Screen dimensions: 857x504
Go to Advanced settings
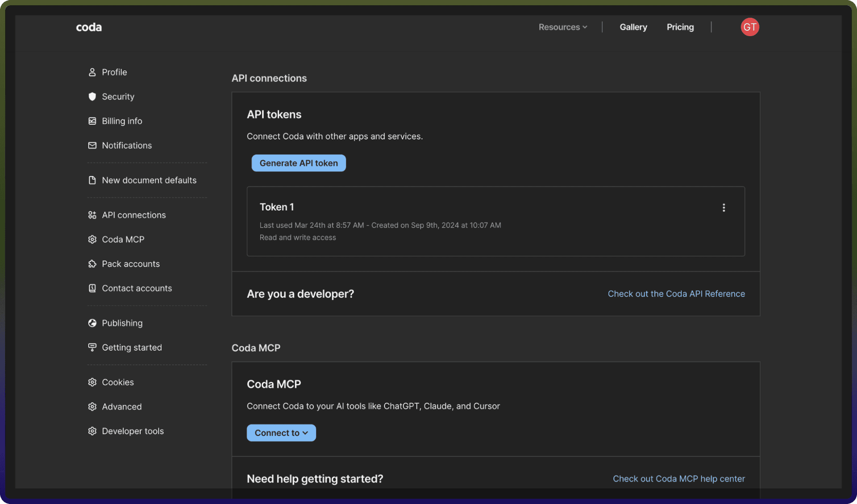click(x=122, y=407)
